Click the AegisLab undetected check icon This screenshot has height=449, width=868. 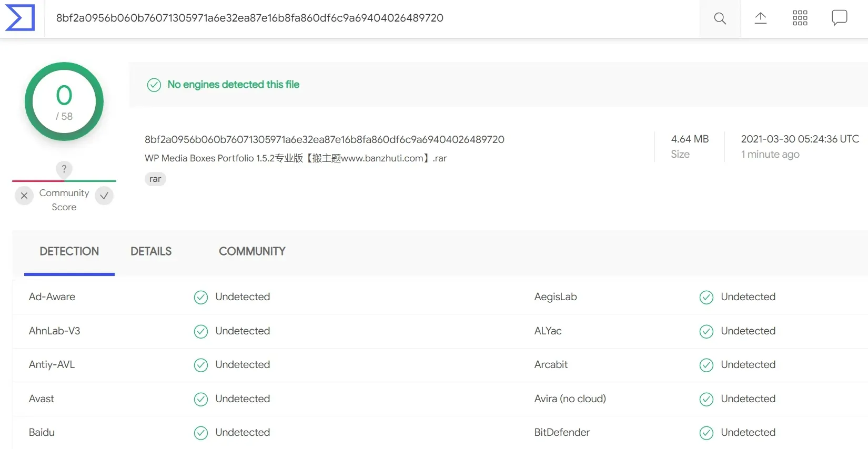(706, 298)
